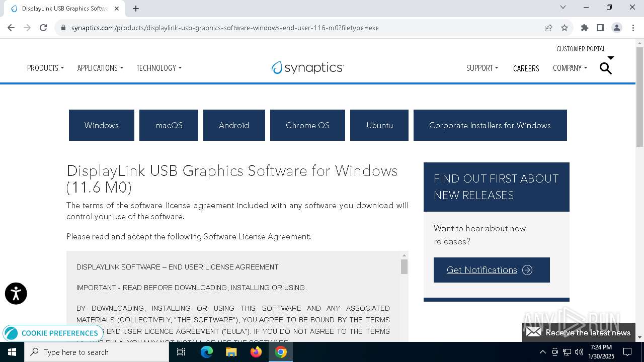Open Task View on the taskbar
The image size is (644, 362).
point(181,352)
